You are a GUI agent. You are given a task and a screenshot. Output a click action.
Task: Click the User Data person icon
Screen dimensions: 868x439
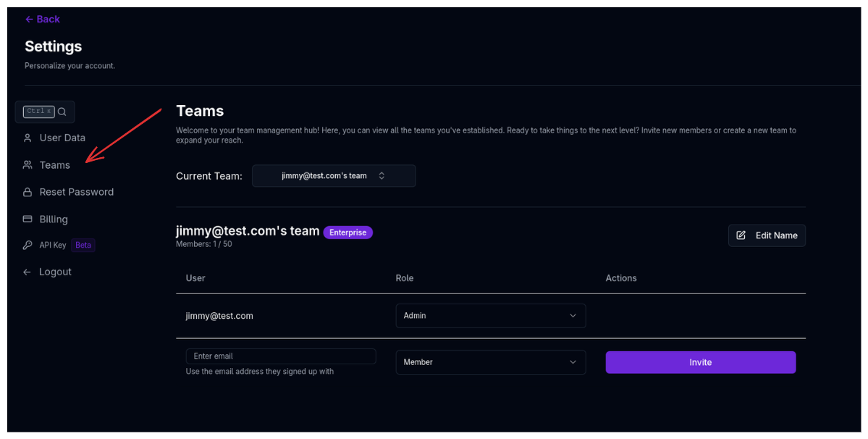click(28, 138)
